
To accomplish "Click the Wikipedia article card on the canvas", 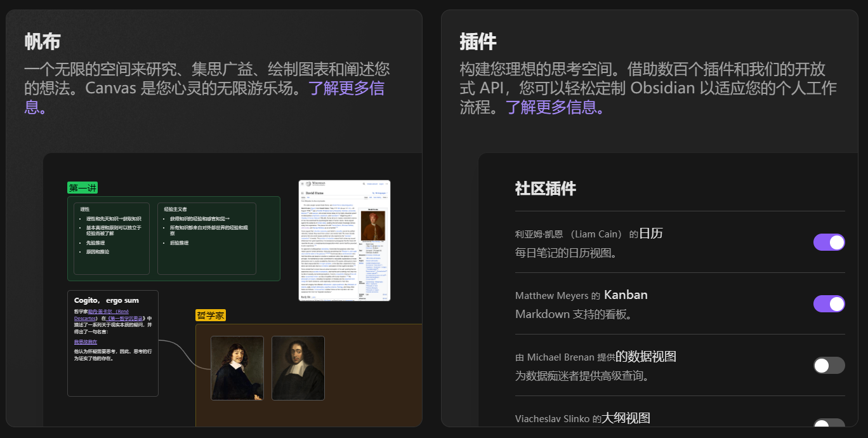I will point(344,241).
